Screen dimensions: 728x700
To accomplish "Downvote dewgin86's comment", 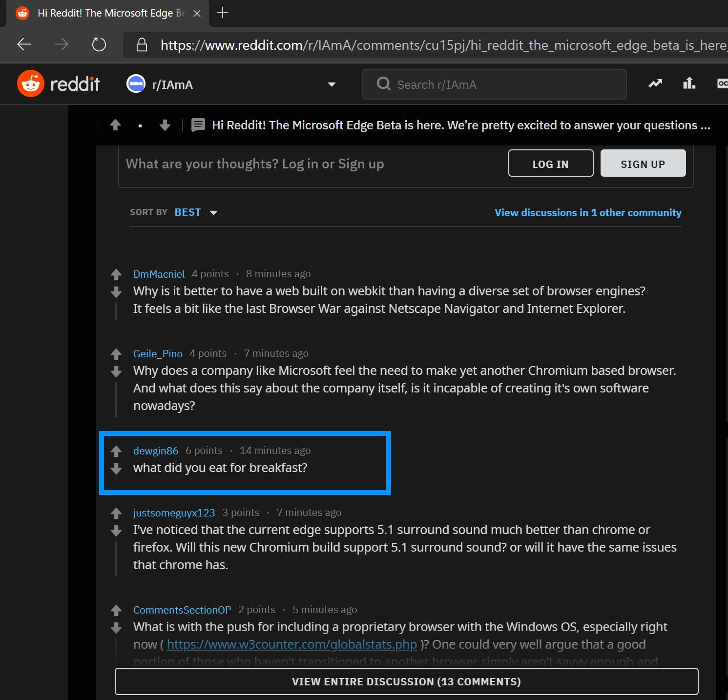I will (116, 469).
